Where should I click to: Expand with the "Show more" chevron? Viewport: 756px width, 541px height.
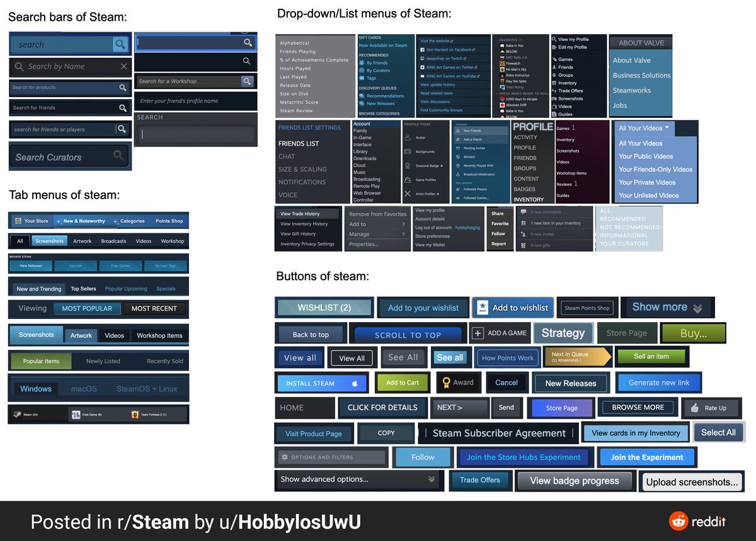697,308
